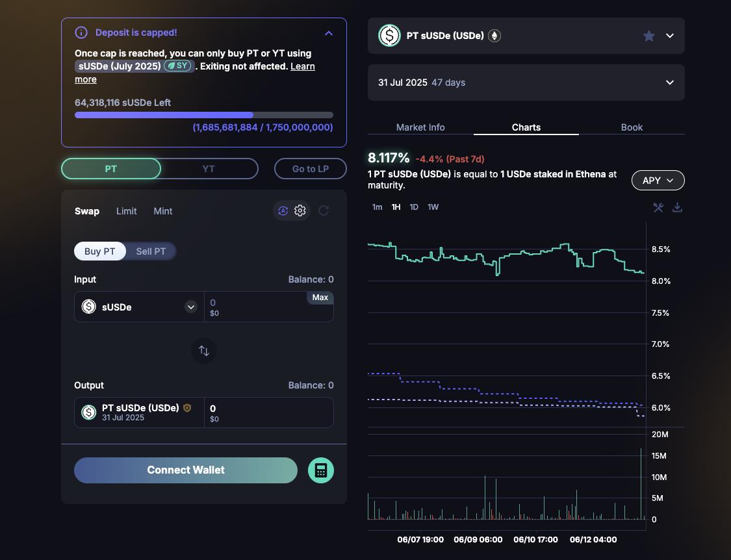731x560 pixels.
Task: Click the deposit cap progress bar
Action: click(x=204, y=115)
